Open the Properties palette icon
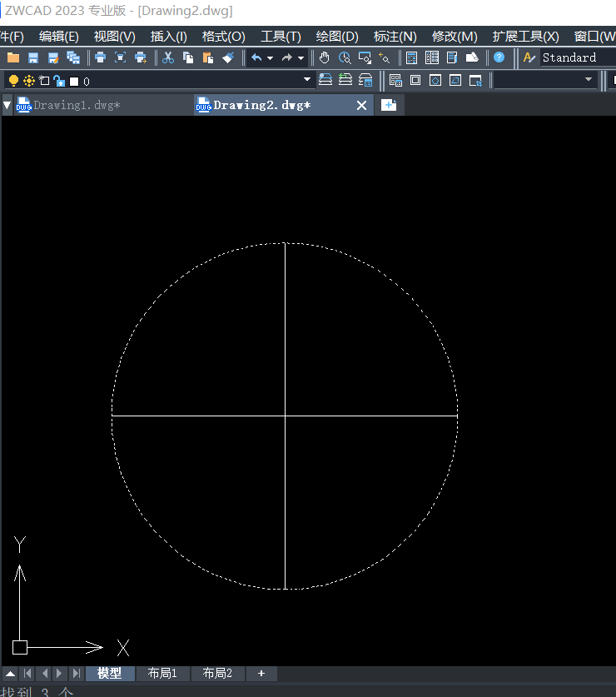The width and height of the screenshot is (616, 697). click(411, 57)
